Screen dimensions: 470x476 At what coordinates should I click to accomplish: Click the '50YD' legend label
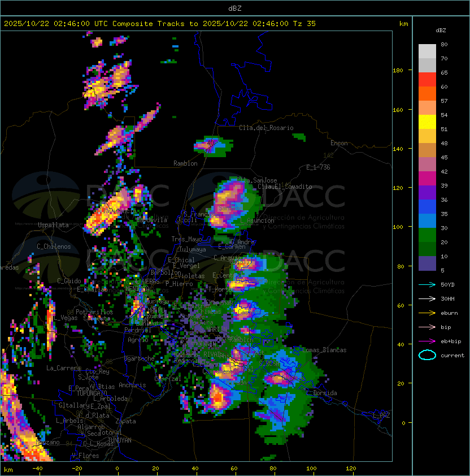click(447, 285)
